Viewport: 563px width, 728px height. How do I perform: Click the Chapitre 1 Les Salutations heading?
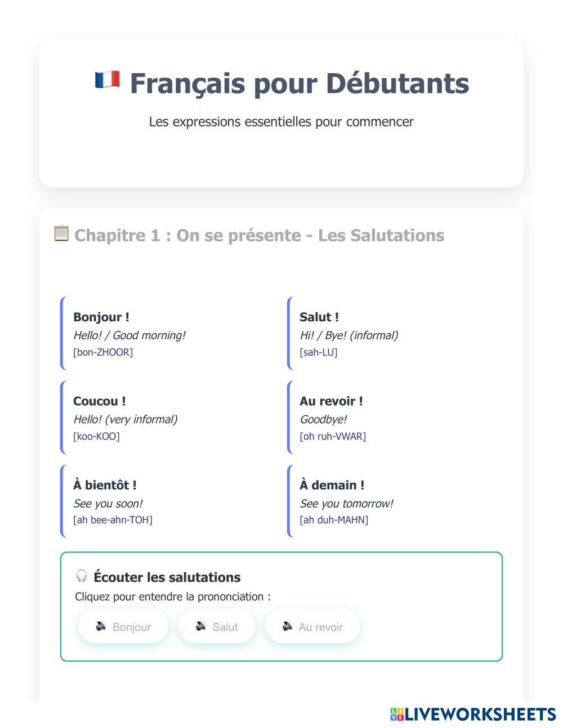click(x=259, y=235)
